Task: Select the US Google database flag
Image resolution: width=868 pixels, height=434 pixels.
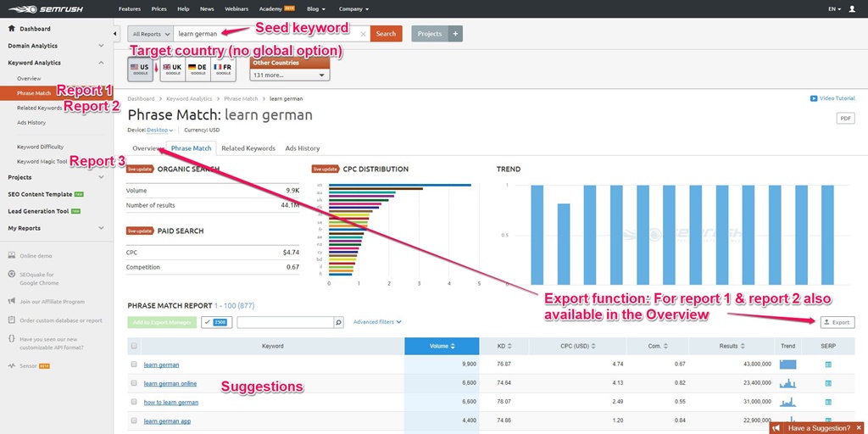Action: click(x=140, y=70)
